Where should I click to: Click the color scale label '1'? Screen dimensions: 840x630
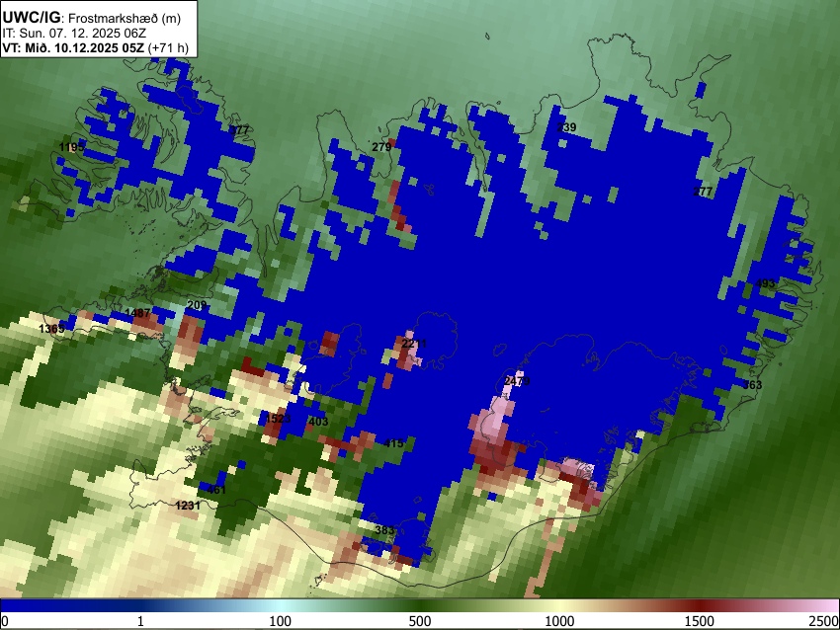click(140, 621)
